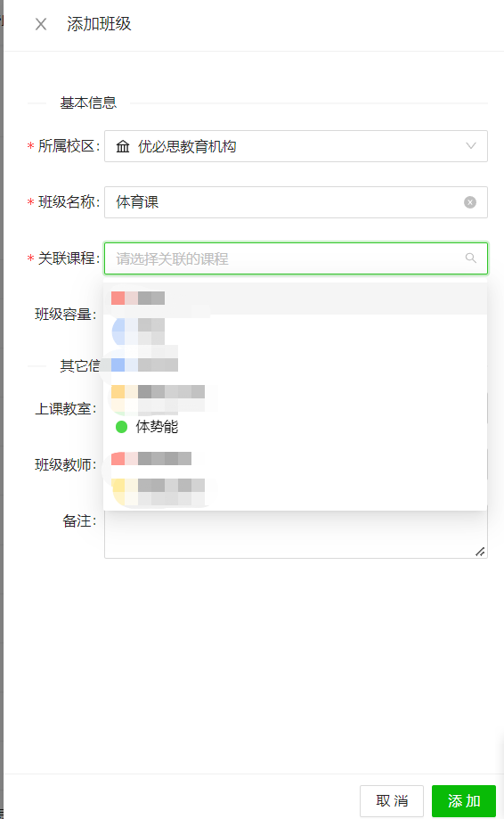This screenshot has height=819, width=504.
Task: Choose the highlighted first course in the list
Action: tap(296, 299)
